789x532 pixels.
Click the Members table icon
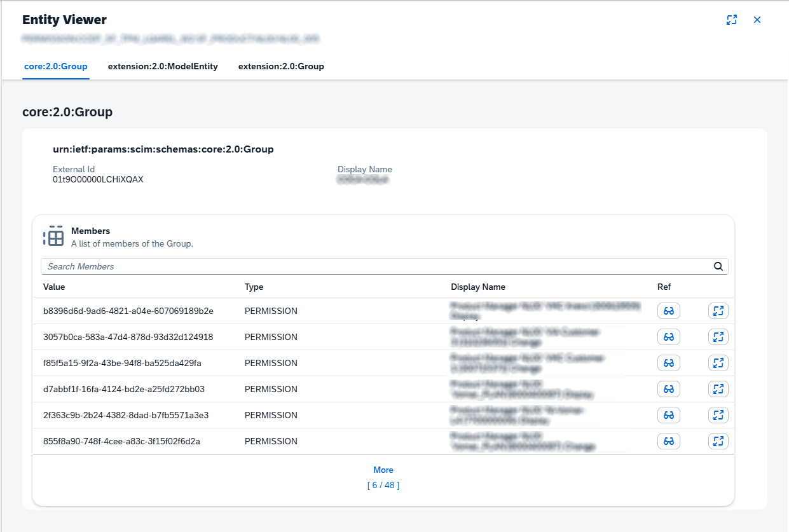[54, 237]
